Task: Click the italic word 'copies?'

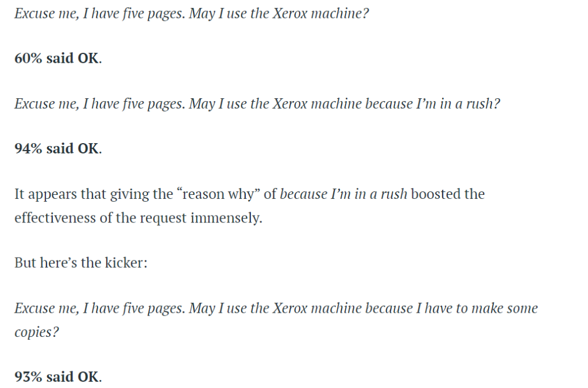Action: click(x=36, y=332)
